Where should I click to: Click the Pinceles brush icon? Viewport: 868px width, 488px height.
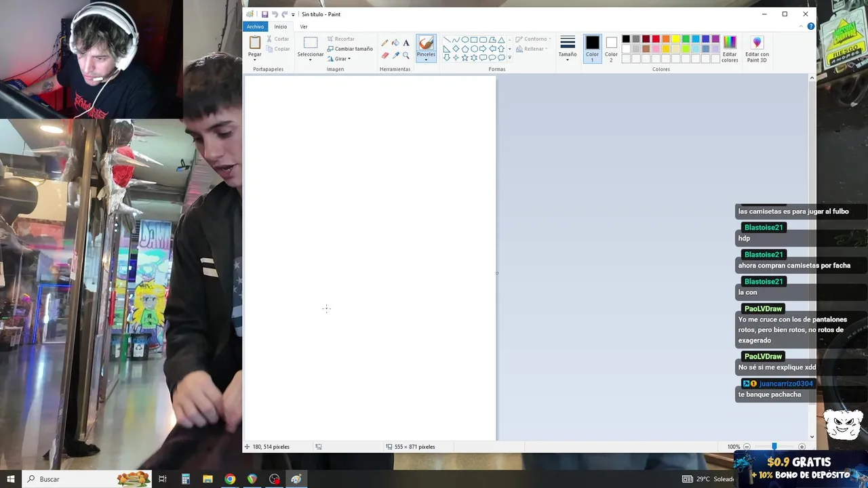pyautogui.click(x=426, y=43)
